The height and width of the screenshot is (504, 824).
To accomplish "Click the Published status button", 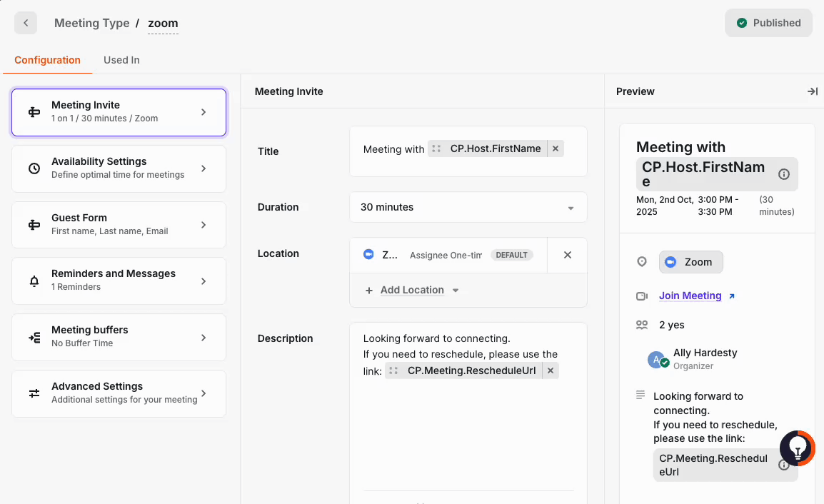I will pyautogui.click(x=768, y=23).
